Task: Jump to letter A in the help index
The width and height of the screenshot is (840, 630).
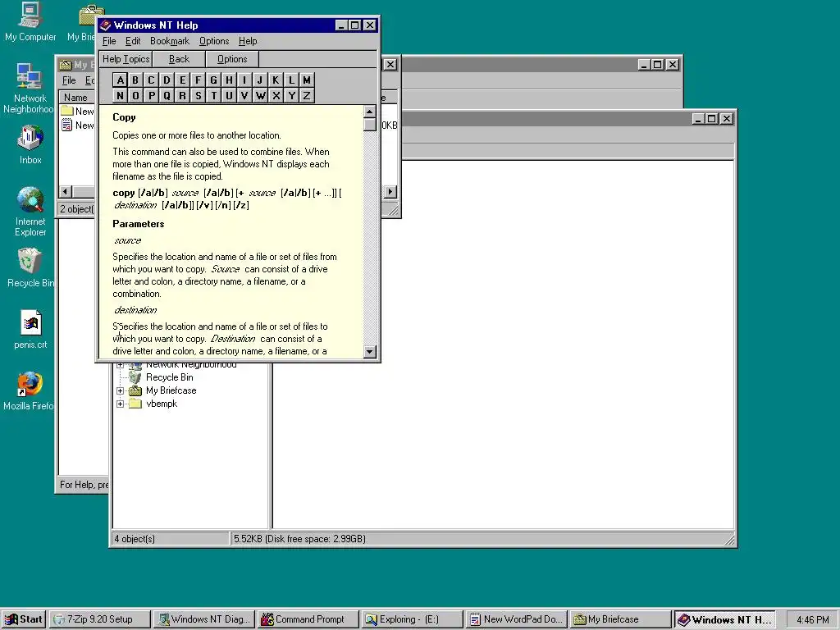Action: pos(120,80)
